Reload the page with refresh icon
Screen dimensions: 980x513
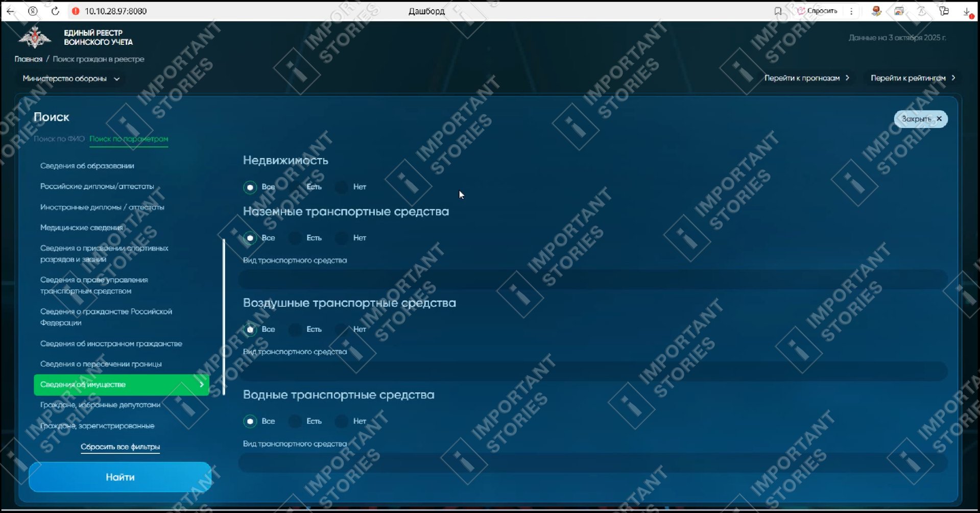55,11
